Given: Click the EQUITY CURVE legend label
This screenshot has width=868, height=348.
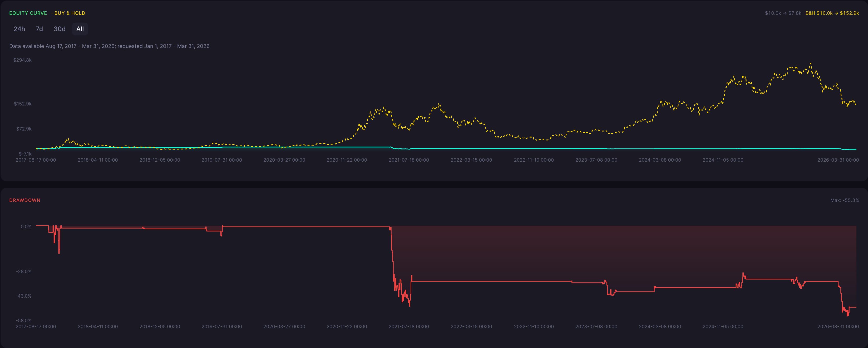Looking at the screenshot, I should (x=28, y=13).
